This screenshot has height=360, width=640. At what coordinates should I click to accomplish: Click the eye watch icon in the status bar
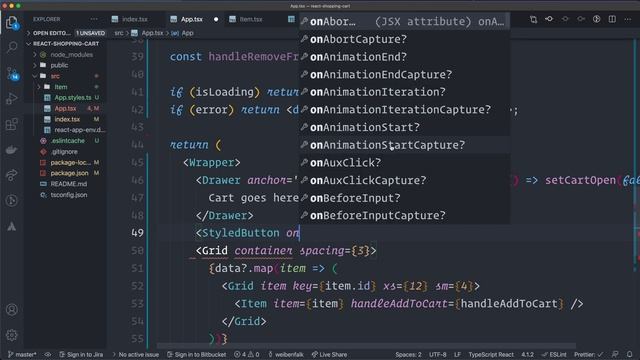pyautogui.click(x=48, y=354)
